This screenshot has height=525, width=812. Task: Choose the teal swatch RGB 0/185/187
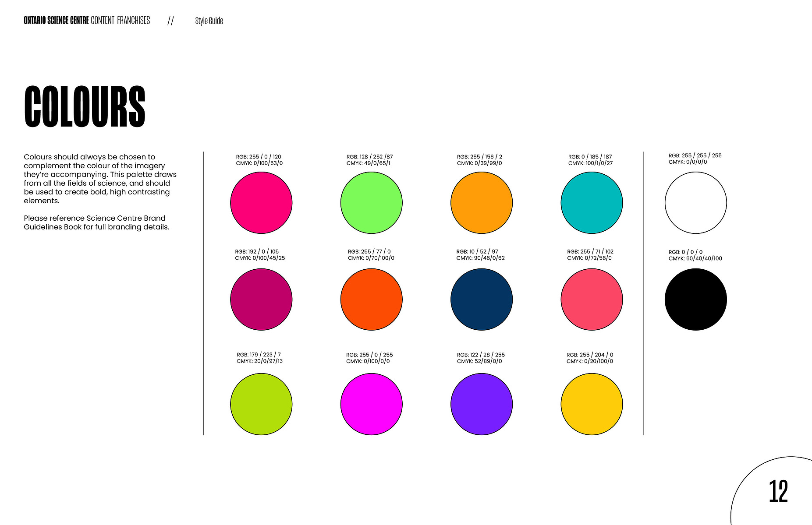[x=592, y=203]
